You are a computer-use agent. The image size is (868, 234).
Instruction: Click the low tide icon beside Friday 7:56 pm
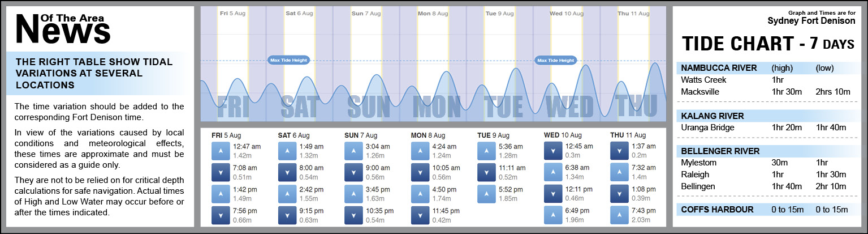pyautogui.click(x=220, y=215)
